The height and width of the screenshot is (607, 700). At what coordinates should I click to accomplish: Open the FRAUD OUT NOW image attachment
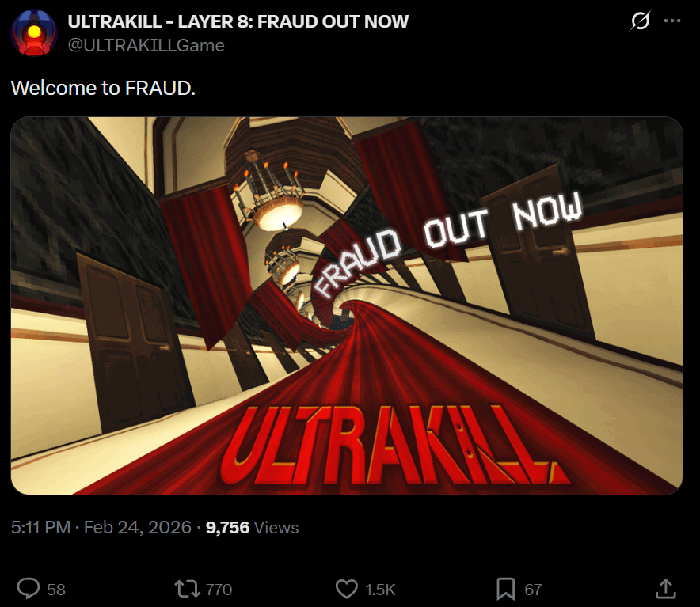point(347,305)
